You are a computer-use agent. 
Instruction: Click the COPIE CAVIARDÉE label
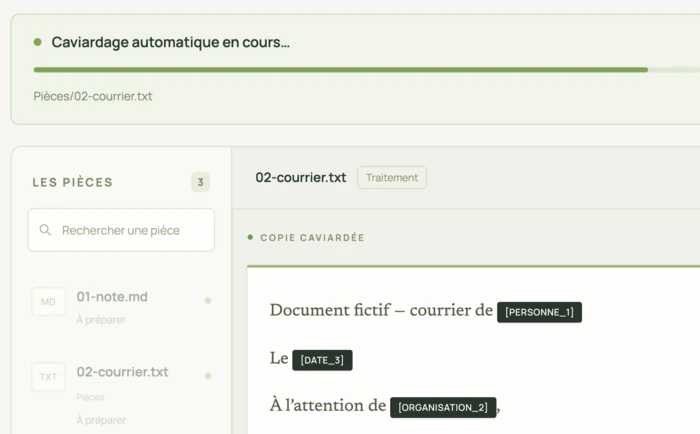312,238
